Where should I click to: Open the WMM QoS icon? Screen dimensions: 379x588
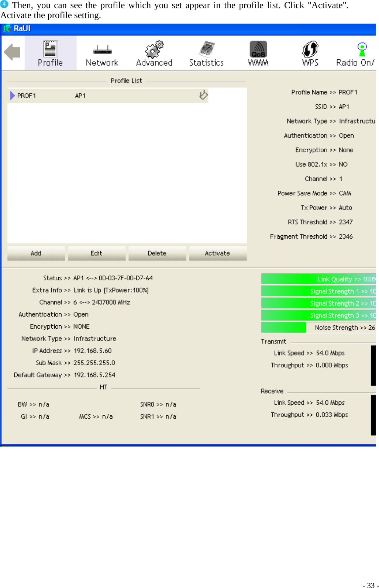tap(258, 49)
